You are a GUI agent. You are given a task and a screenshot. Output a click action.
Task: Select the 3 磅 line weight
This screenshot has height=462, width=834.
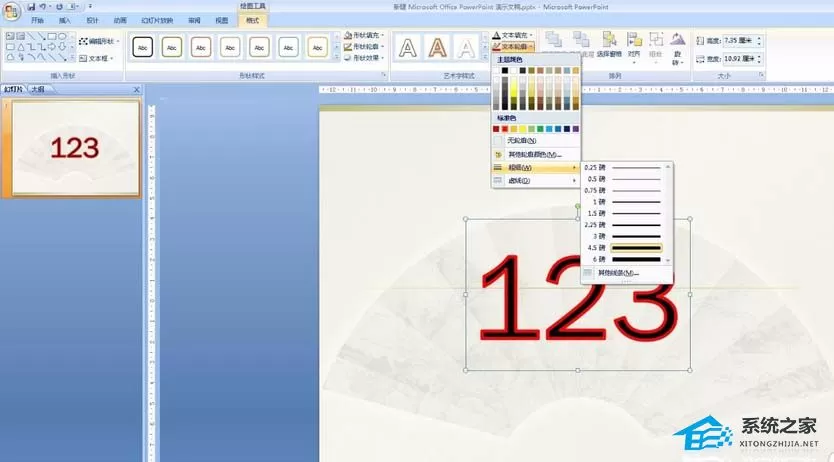click(x=623, y=236)
